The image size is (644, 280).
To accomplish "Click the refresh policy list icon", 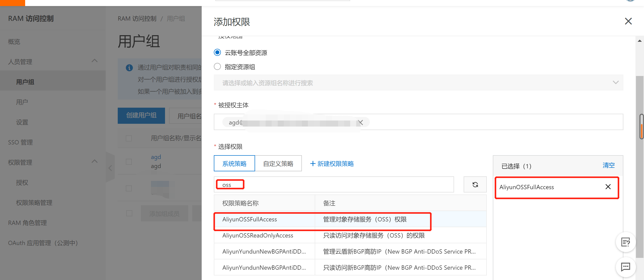I will pos(475,184).
